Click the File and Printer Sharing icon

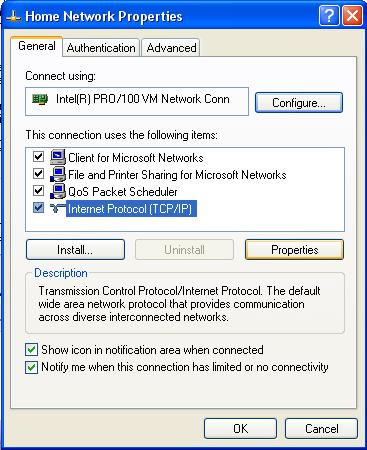pyautogui.click(x=58, y=174)
